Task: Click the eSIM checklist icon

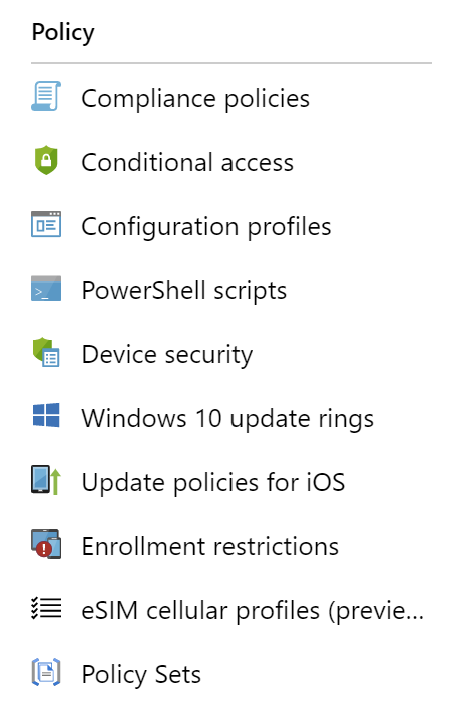Action: pos(46,608)
